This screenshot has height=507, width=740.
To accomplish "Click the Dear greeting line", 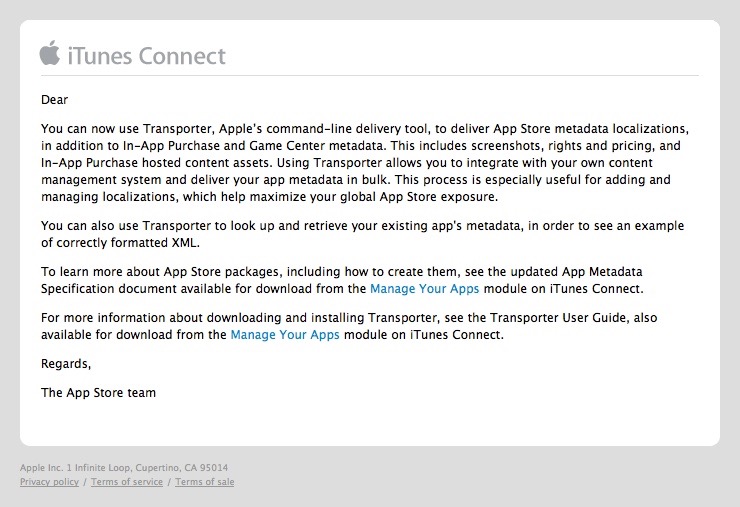I will (x=54, y=100).
